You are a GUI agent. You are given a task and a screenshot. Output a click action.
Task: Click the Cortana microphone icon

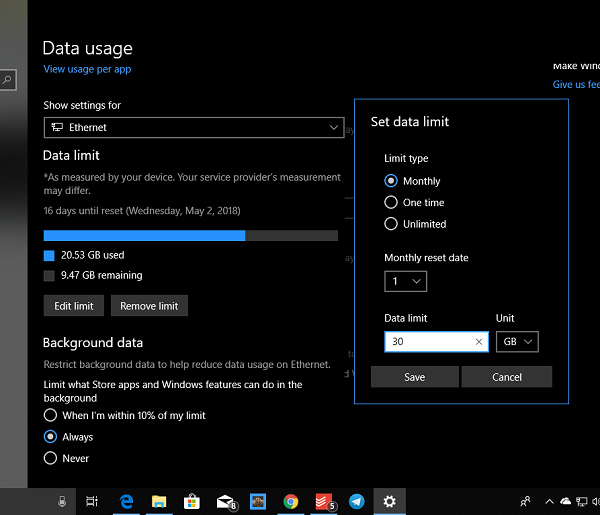click(62, 501)
